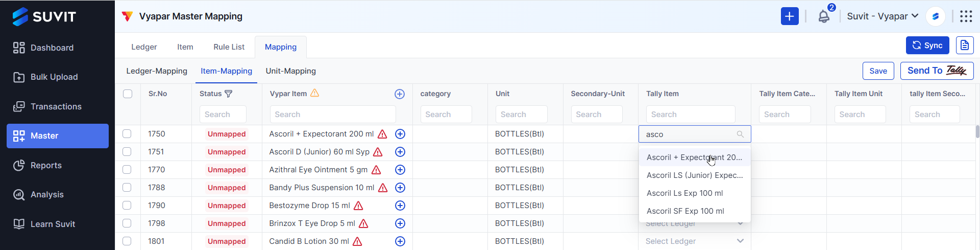
Task: Open Select Ledger dropdown for row 1801
Action: (695, 241)
